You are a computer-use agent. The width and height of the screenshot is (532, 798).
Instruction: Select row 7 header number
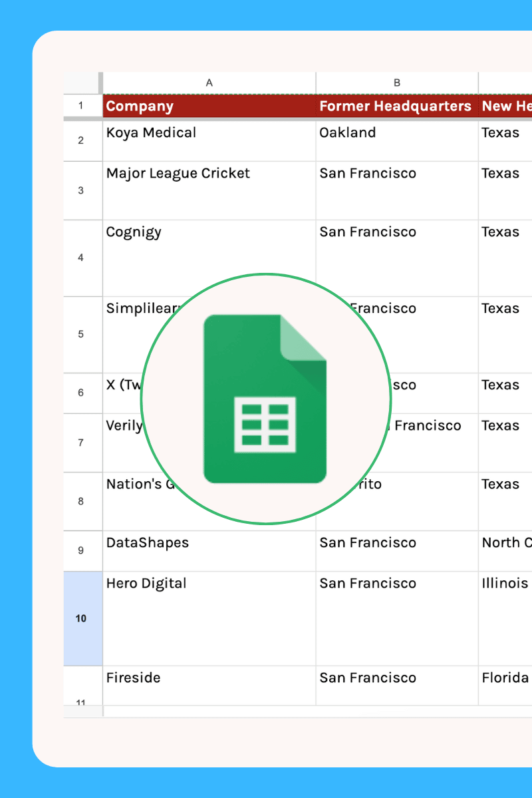click(x=81, y=443)
